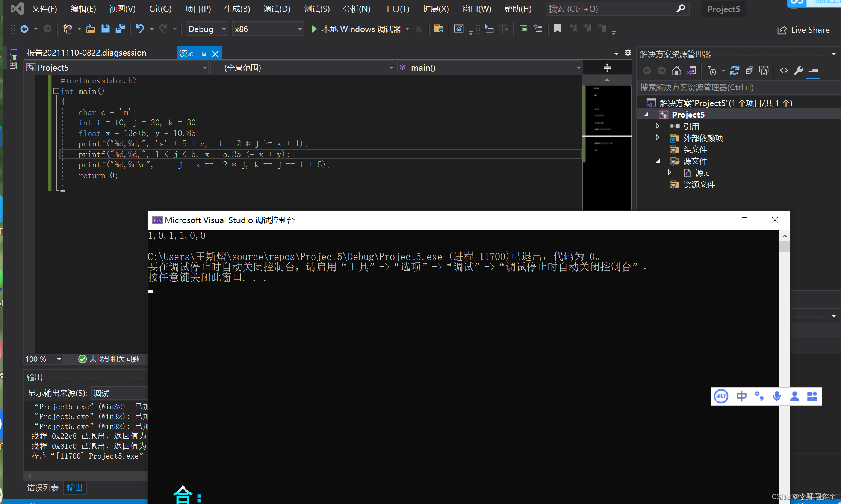Screen dimensions: 841x504
Task: Collapse the 源文件 folder node
Action: point(658,161)
